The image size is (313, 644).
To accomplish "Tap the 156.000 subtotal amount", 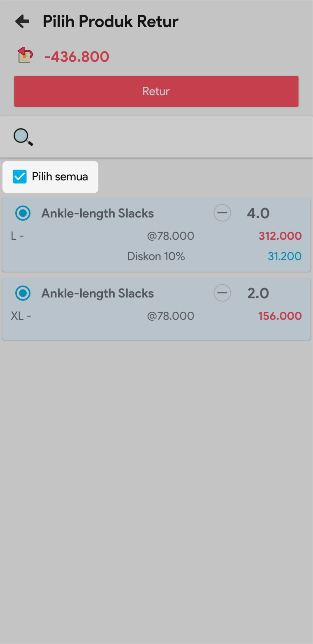I will 280,316.
